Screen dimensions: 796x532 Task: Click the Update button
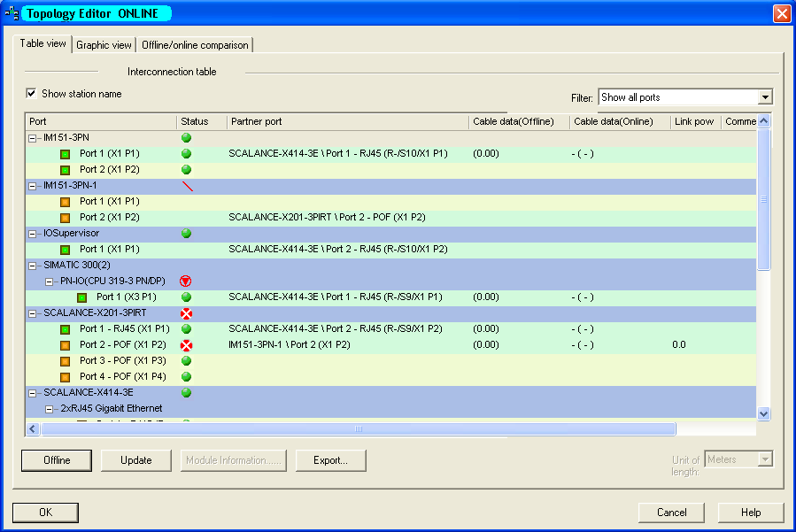click(x=136, y=460)
